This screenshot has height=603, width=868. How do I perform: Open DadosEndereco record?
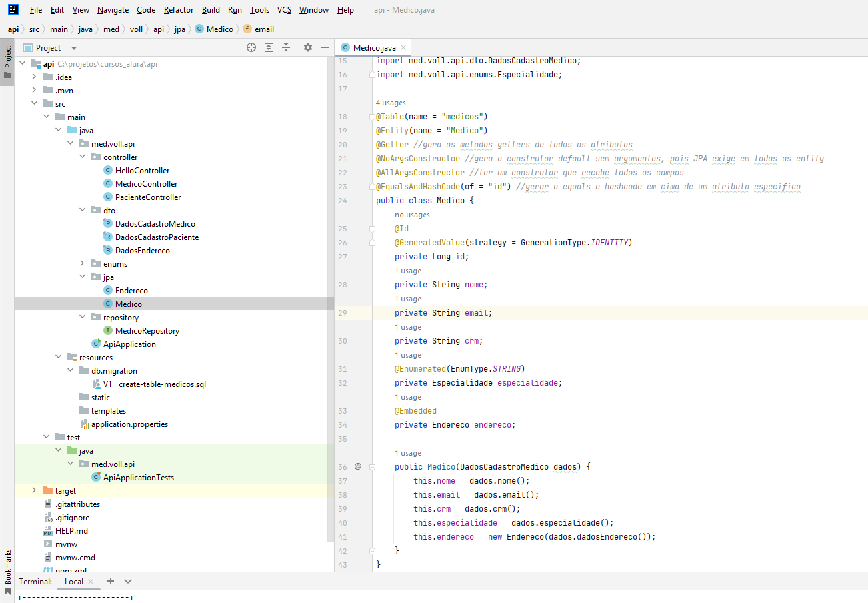[x=142, y=251]
